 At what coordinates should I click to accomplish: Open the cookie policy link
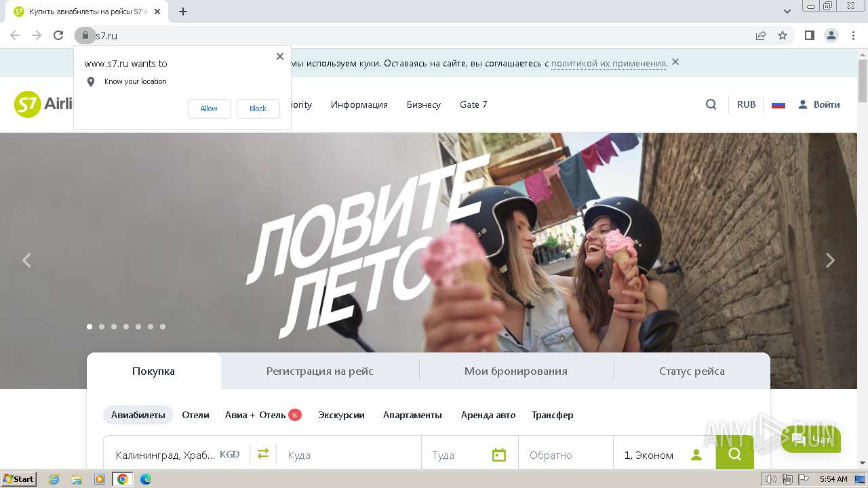[x=608, y=63]
